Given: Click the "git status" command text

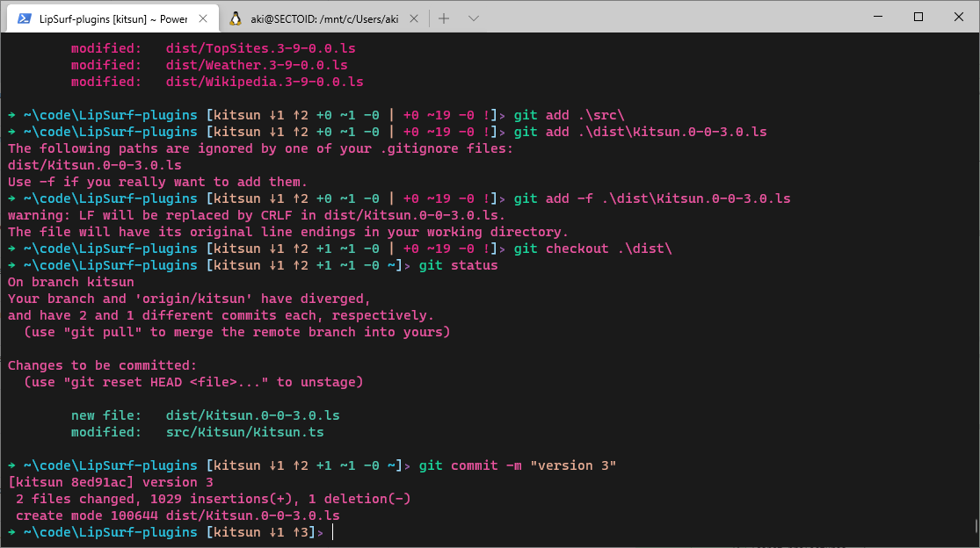Looking at the screenshot, I should 458,265.
